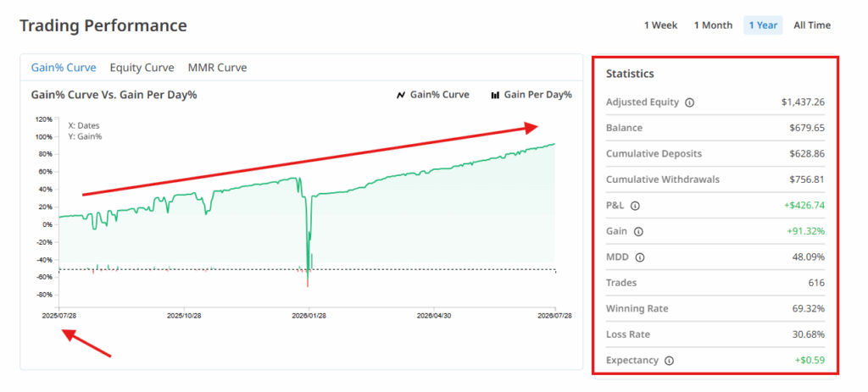Select the 1 Week time range

(660, 25)
